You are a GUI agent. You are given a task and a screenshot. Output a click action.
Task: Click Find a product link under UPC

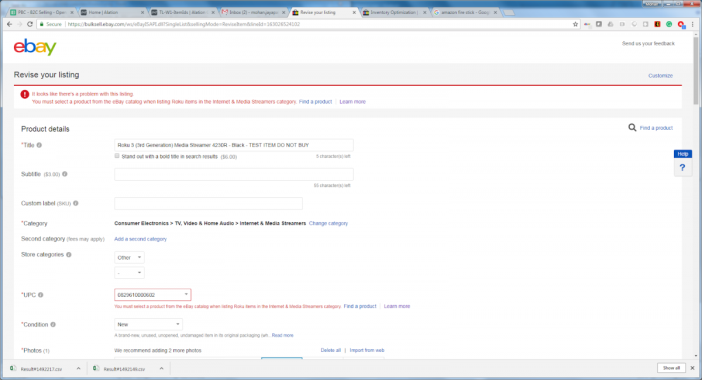pyautogui.click(x=360, y=306)
